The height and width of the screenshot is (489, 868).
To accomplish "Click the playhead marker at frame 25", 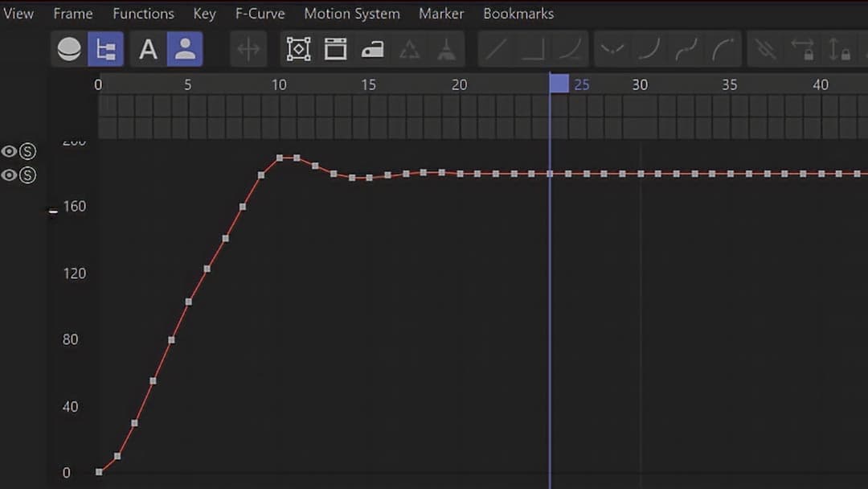I will pyautogui.click(x=559, y=84).
